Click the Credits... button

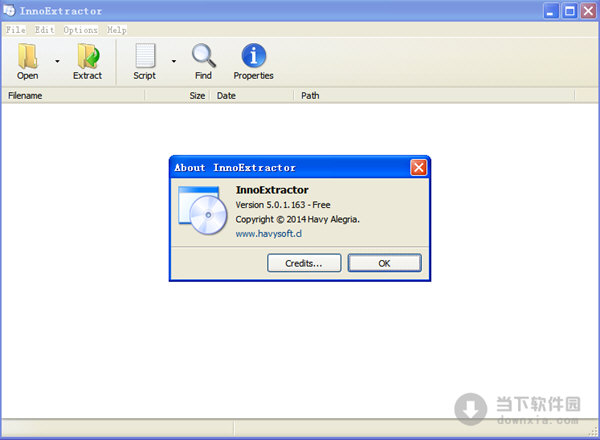[304, 263]
